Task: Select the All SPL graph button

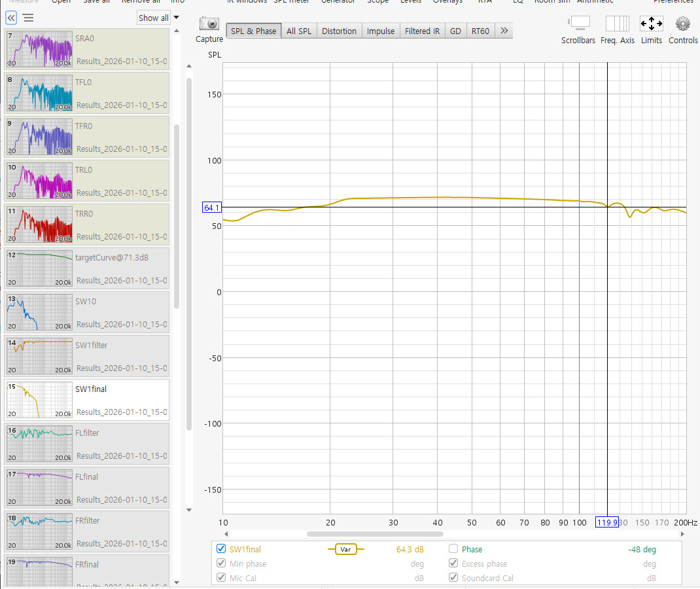Action: point(299,31)
